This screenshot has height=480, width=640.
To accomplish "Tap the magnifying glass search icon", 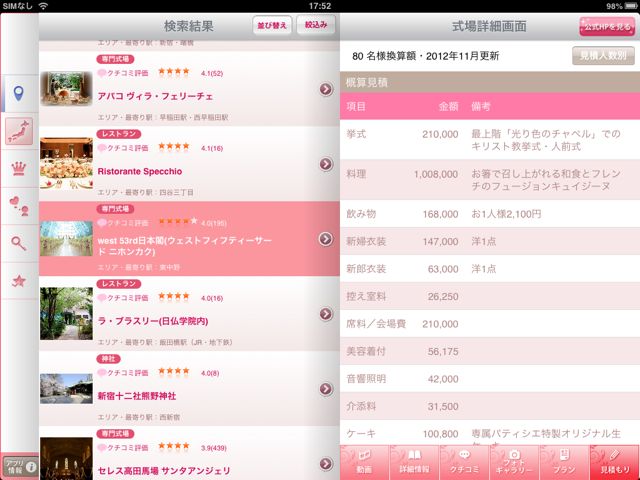I will point(19,243).
